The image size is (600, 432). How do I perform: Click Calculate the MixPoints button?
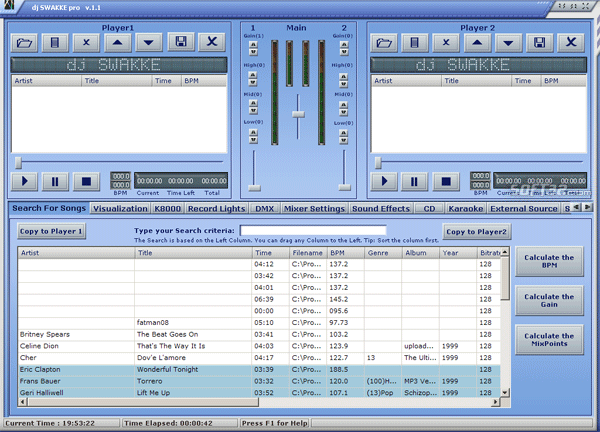click(x=549, y=340)
